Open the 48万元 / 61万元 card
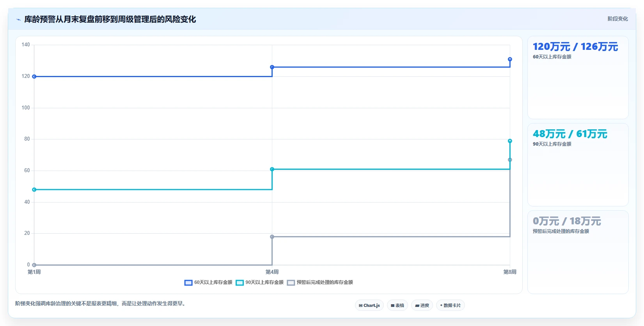This screenshot has height=326, width=644. pyautogui.click(x=578, y=165)
